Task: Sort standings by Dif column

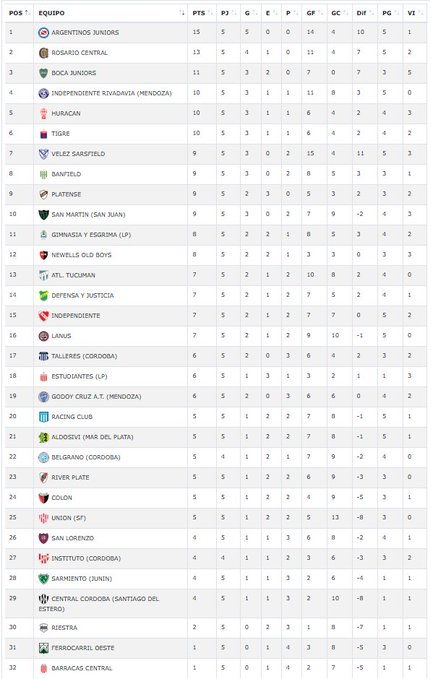Action: coord(365,13)
